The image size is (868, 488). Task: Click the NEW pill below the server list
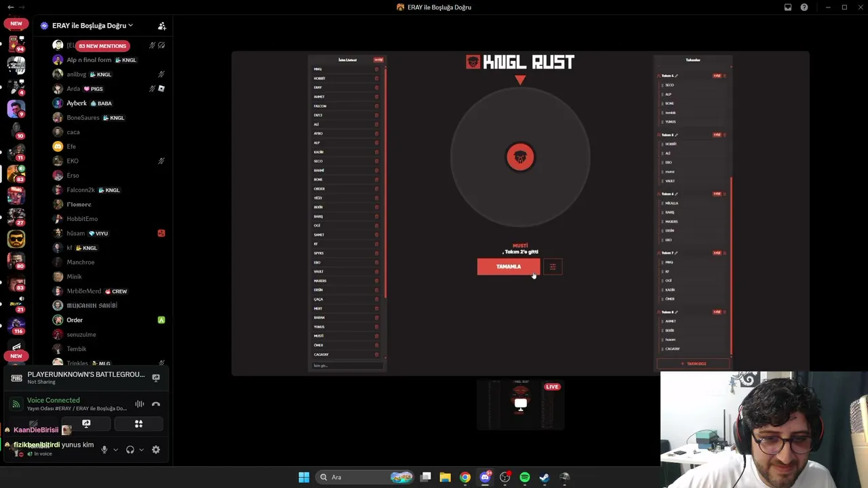click(x=16, y=356)
